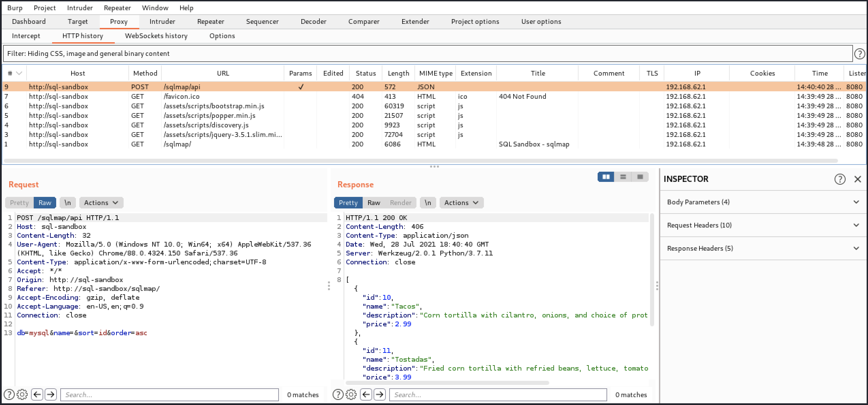Toggle newline display in Response panel

coord(428,203)
